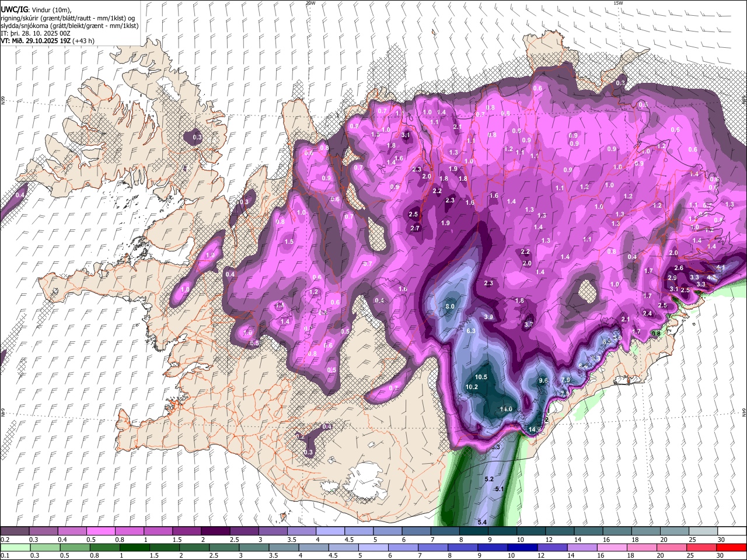
Task: Click the 2.6 value in the east
Action: [x=679, y=268]
